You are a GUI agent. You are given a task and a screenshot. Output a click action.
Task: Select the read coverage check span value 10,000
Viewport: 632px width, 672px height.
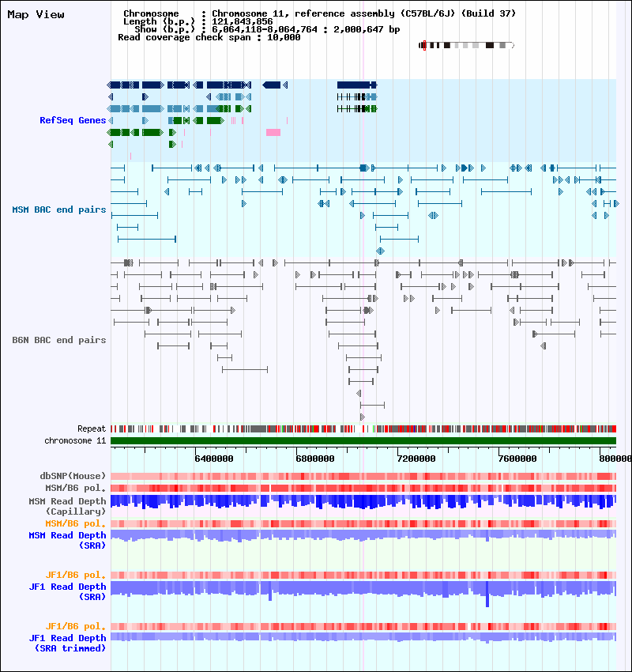tap(284, 37)
